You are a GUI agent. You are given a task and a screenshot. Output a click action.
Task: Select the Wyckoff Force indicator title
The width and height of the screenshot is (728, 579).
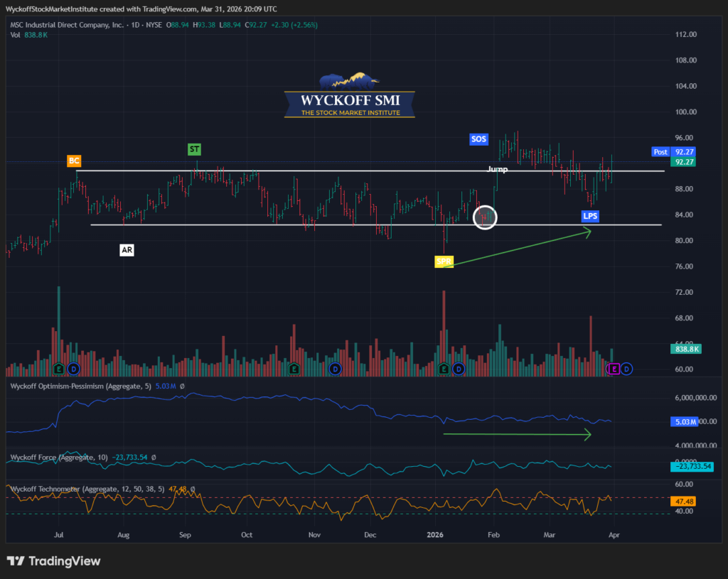point(57,458)
